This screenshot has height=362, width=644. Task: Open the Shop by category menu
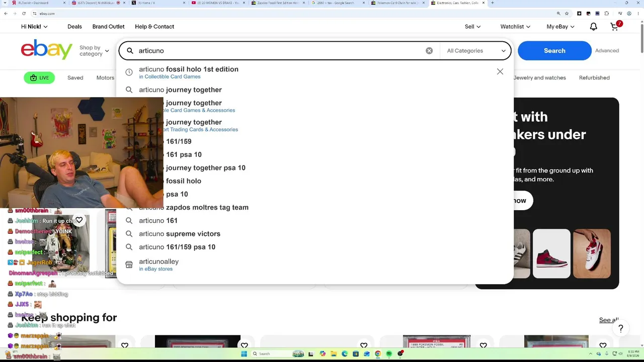pyautogui.click(x=94, y=51)
